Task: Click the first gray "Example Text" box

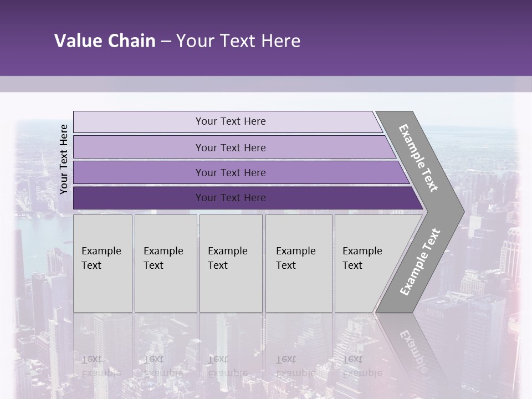Action: pos(103,263)
